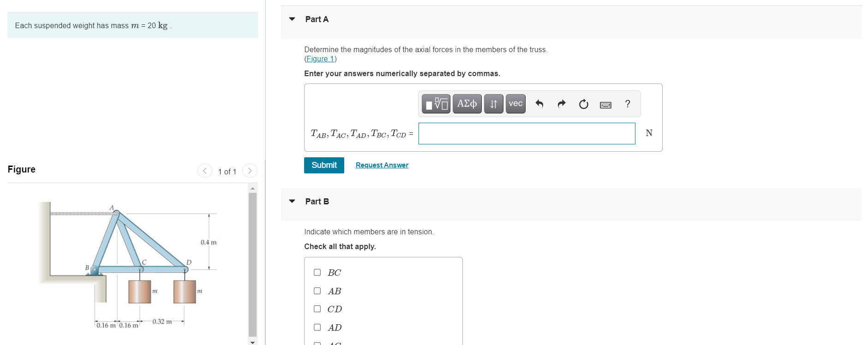This screenshot has height=345, width=868.
Task: Open the Greek symbols ΑΣφ palette
Action: click(466, 104)
